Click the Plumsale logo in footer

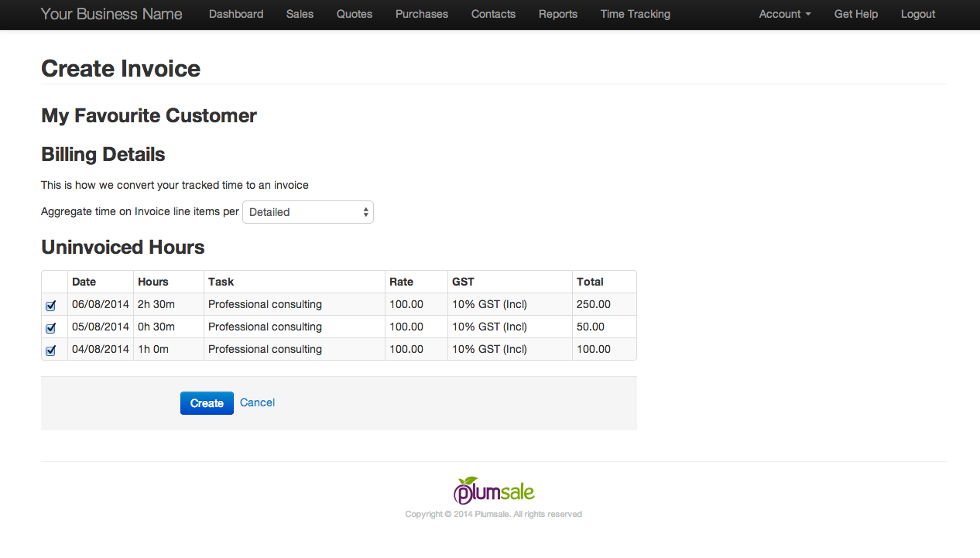(x=494, y=491)
